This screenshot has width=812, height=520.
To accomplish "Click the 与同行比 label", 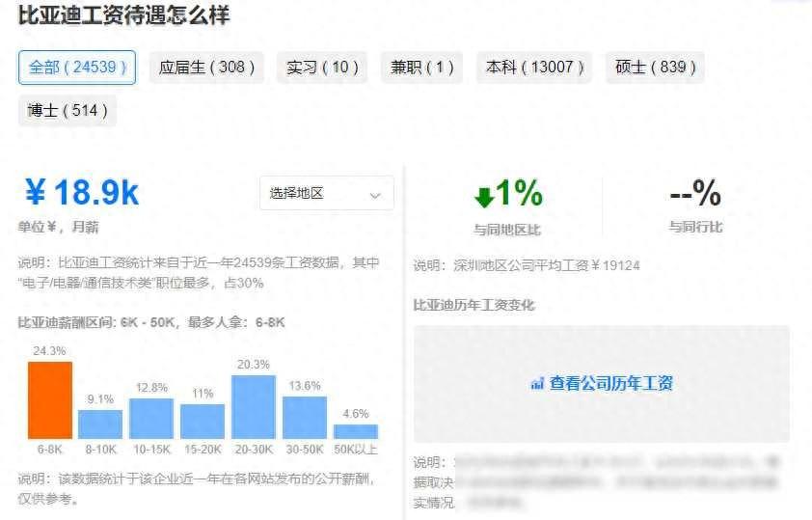I will tap(695, 227).
